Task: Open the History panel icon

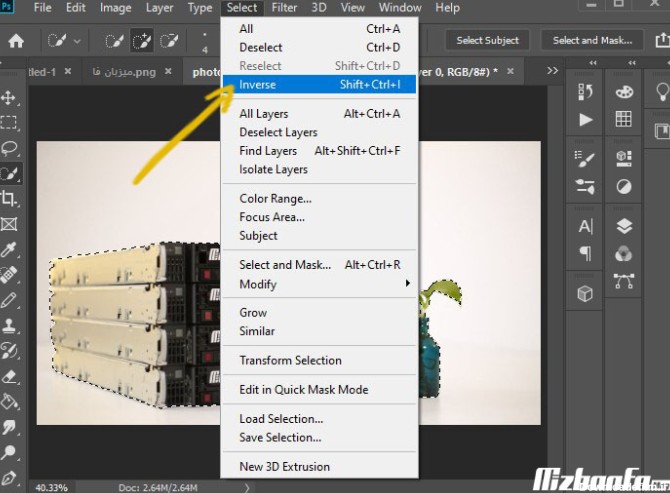Action: pos(586,92)
